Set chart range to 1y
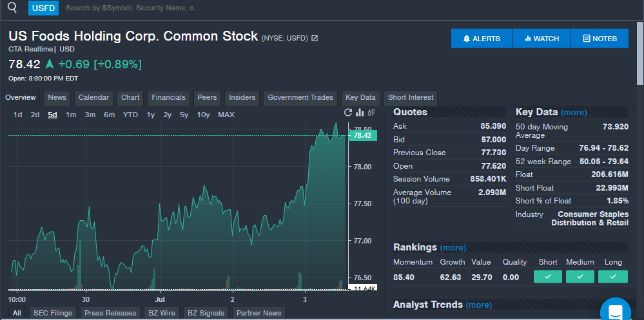 [151, 115]
